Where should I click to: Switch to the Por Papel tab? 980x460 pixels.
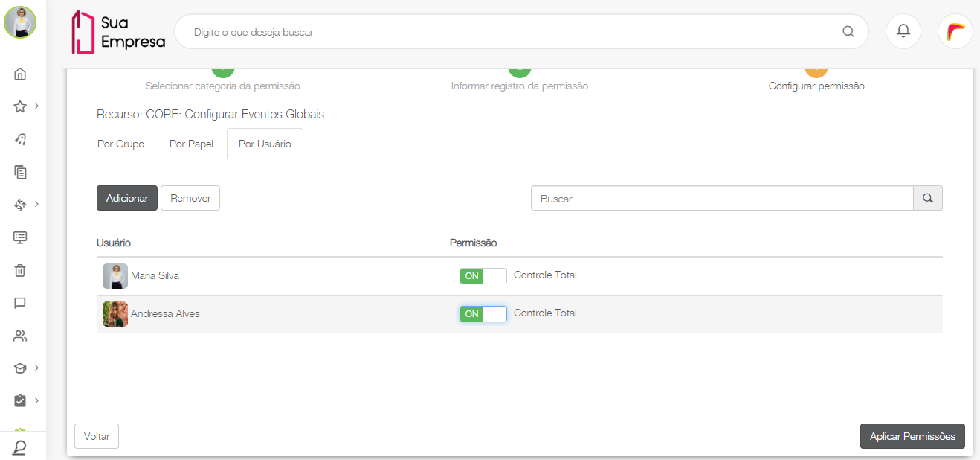click(x=191, y=144)
